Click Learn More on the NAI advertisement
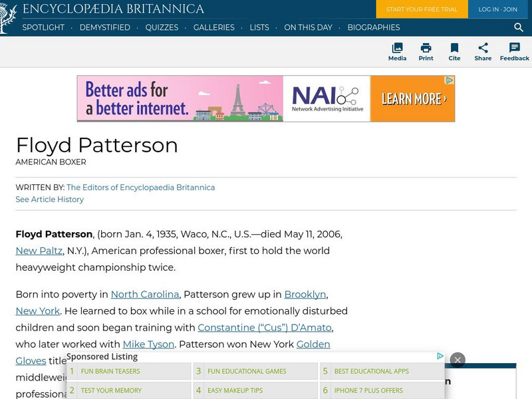Viewport: 532px width, 399px height. click(412, 97)
